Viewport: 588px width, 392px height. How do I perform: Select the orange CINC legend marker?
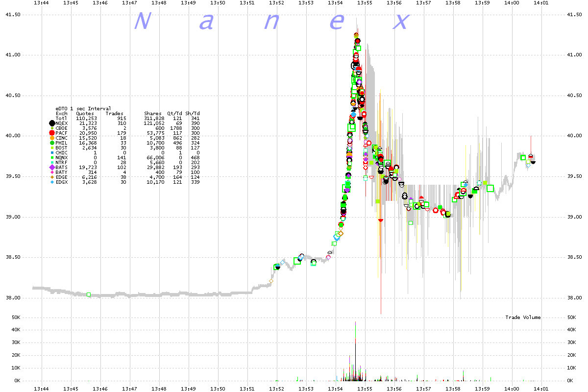[x=51, y=138]
